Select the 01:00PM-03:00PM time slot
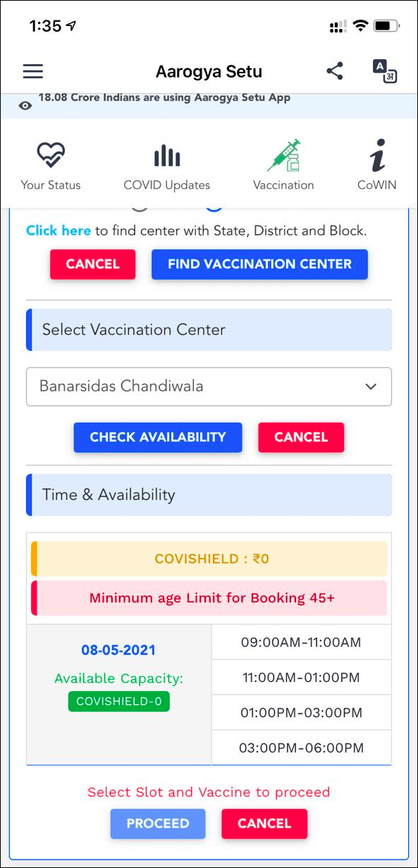The image size is (418, 868). click(x=301, y=712)
